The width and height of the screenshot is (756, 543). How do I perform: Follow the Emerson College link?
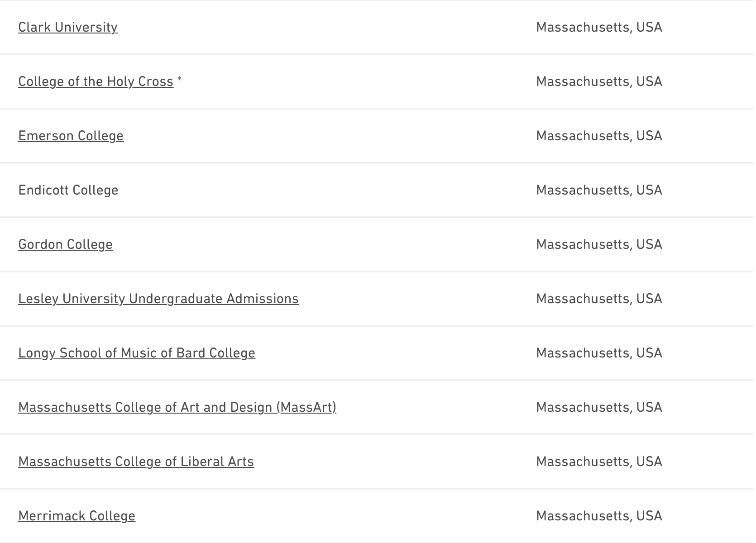pyautogui.click(x=71, y=136)
